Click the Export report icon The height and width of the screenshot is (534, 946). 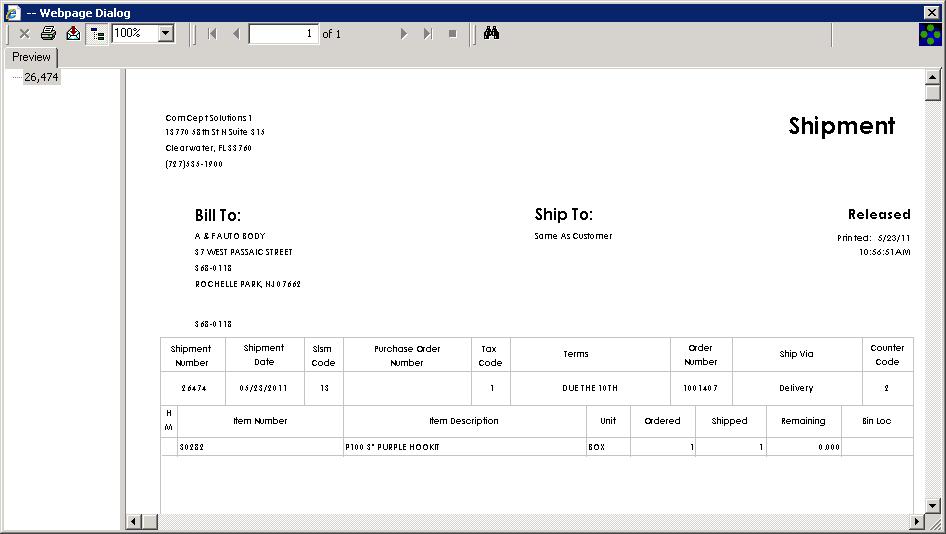coord(73,33)
